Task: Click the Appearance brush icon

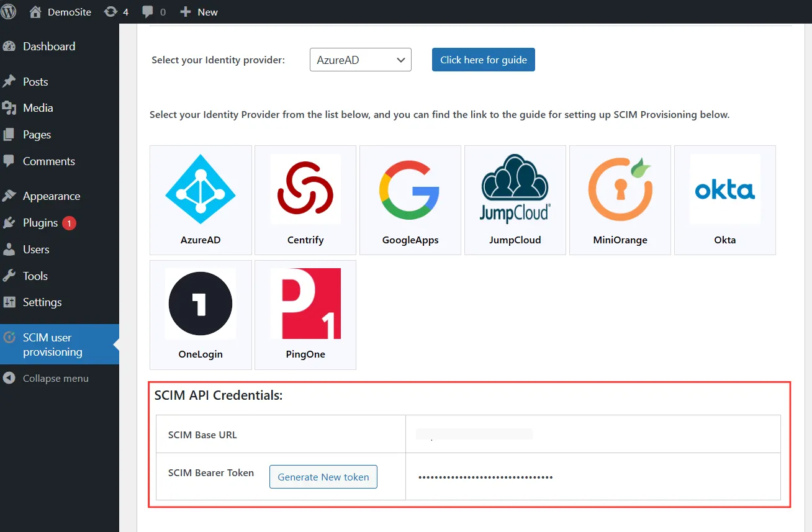Action: tap(9, 196)
